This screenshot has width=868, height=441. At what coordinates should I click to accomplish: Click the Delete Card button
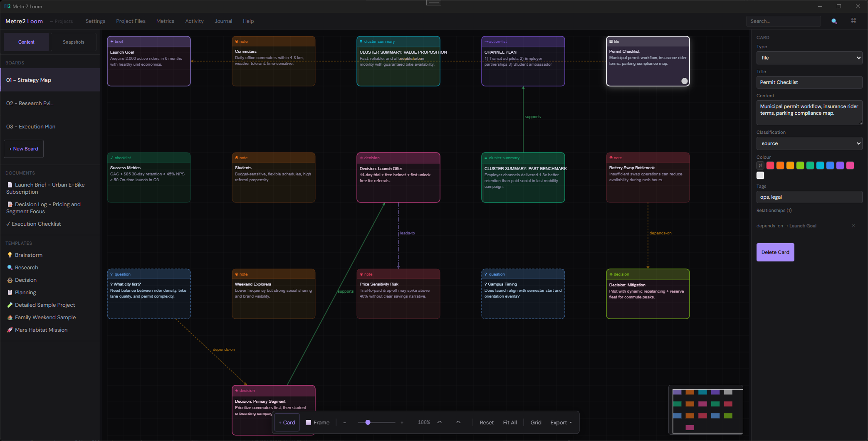(x=775, y=252)
